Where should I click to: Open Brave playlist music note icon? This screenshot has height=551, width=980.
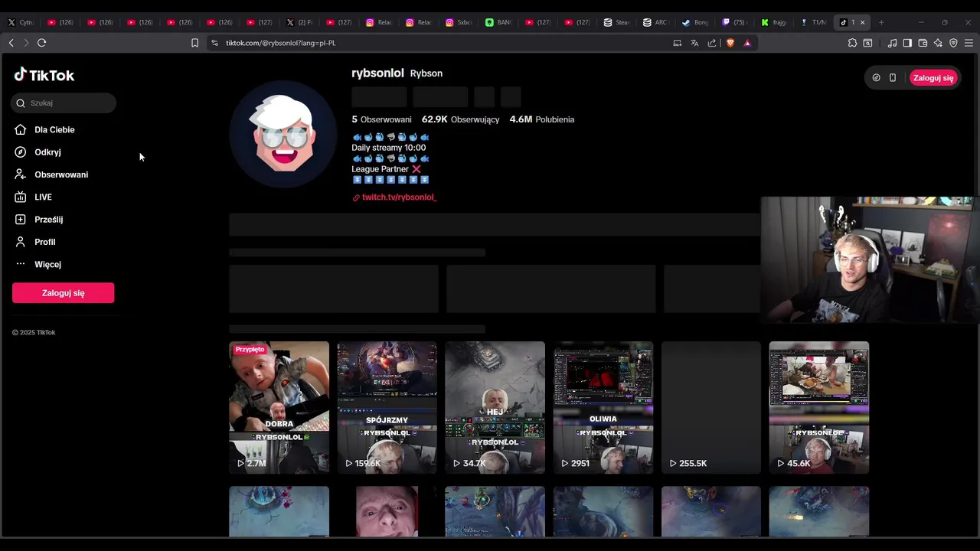click(x=892, y=43)
